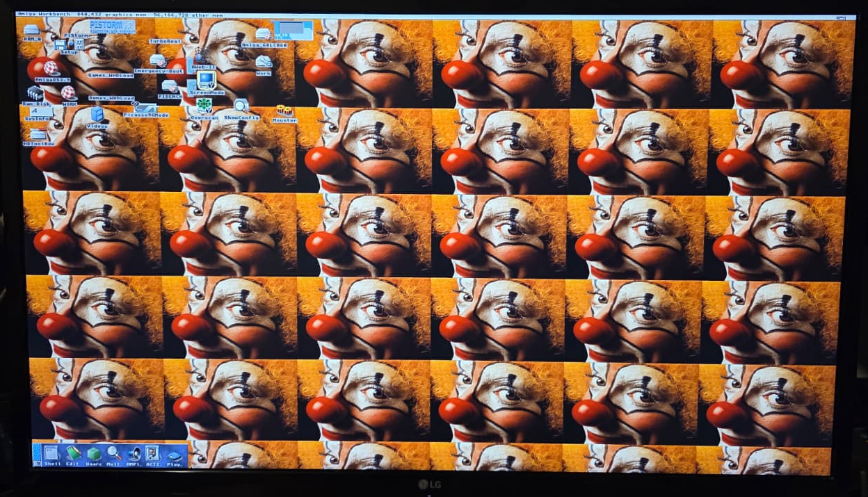Open the Mounter tool
Image resolution: width=868 pixels, height=497 pixels.
pos(284,111)
